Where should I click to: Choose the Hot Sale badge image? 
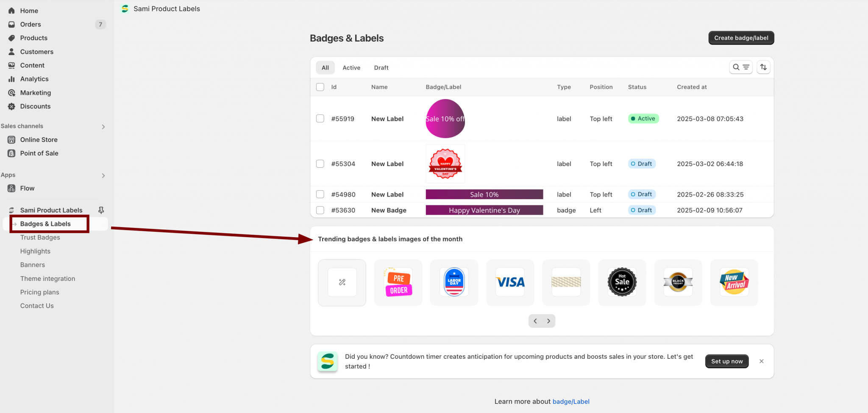coord(622,283)
